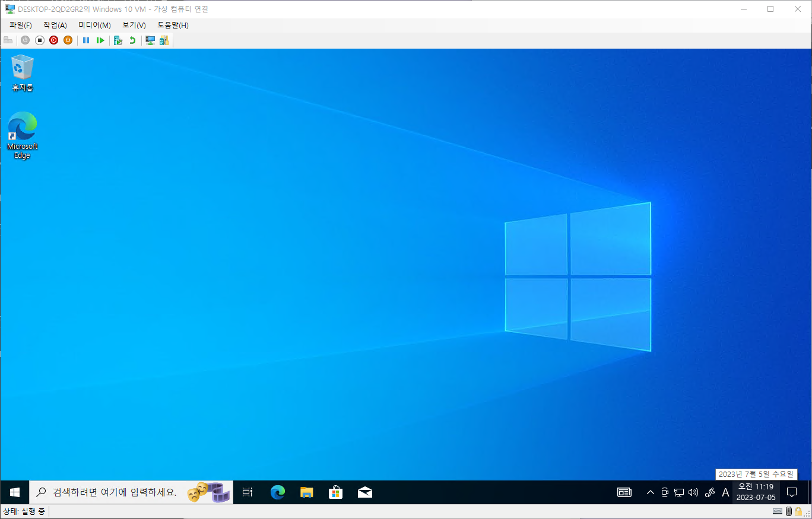Viewport: 812px width, 519px height.
Task: Open the 파일(F) menu
Action: coord(21,25)
